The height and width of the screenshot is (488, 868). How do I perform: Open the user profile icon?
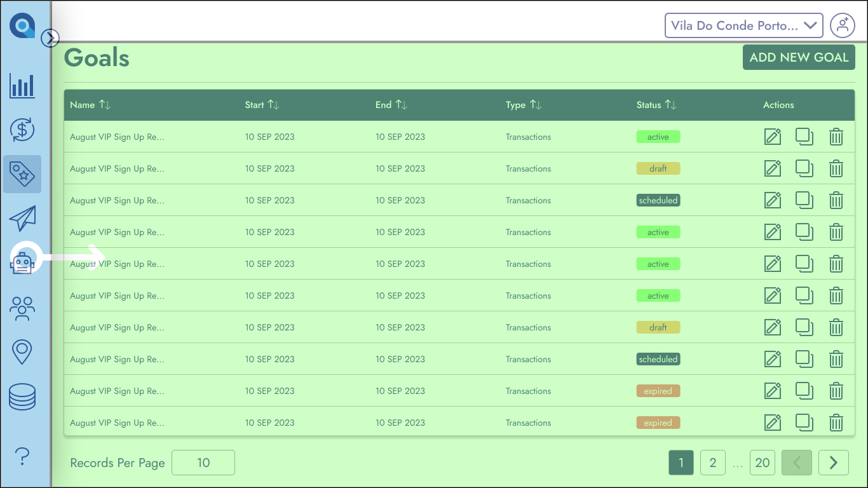click(843, 26)
